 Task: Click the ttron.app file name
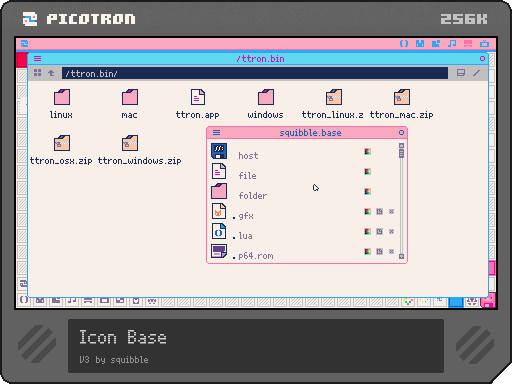(198, 115)
